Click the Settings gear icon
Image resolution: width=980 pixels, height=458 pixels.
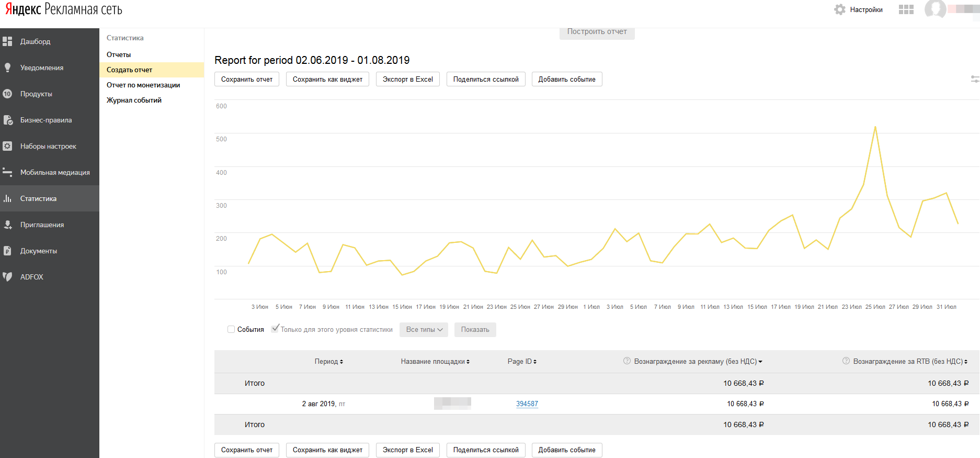click(840, 9)
